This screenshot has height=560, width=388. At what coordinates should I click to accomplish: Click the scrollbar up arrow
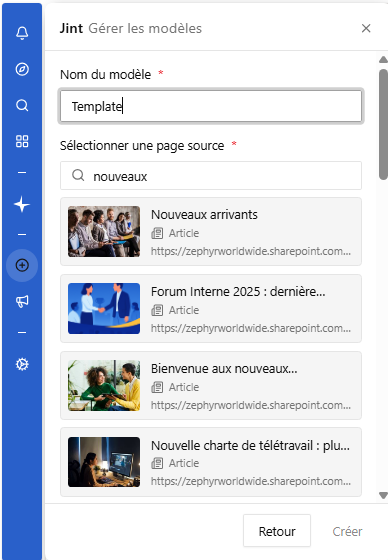coord(383,59)
